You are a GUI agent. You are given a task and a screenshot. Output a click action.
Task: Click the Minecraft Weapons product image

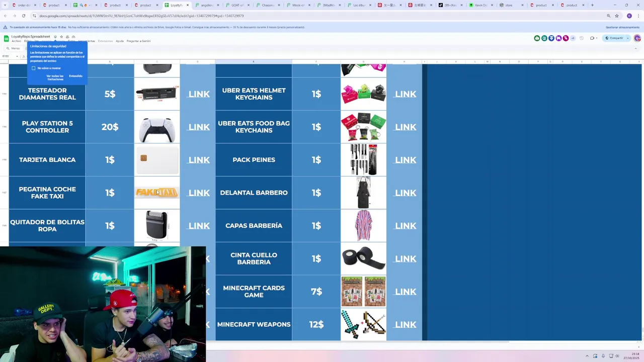(x=363, y=324)
